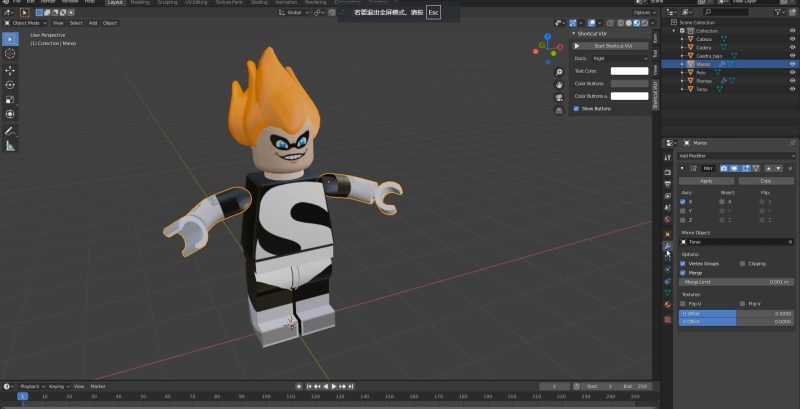Toggle Vertex Groups checkbox
Screen dimensions: 800x409
(683, 264)
